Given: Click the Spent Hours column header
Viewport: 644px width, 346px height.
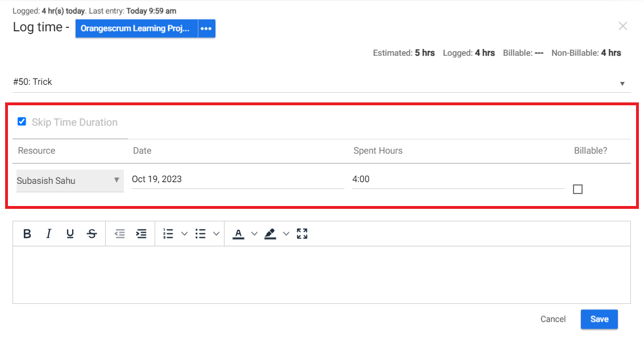Looking at the screenshot, I should click(x=378, y=151).
